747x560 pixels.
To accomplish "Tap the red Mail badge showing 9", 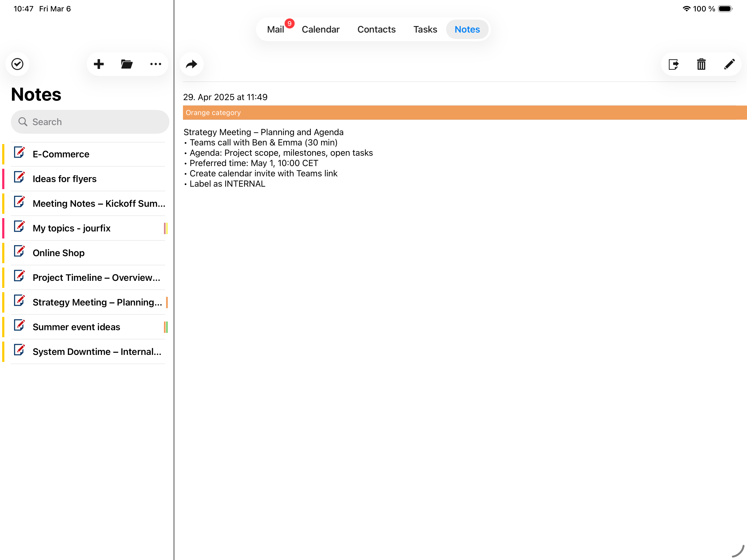I will pos(289,24).
